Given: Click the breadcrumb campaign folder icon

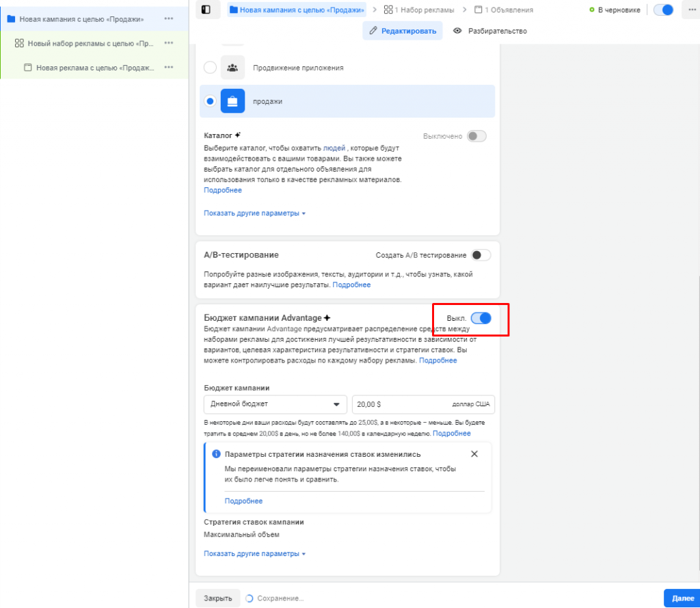Looking at the screenshot, I should [x=234, y=10].
